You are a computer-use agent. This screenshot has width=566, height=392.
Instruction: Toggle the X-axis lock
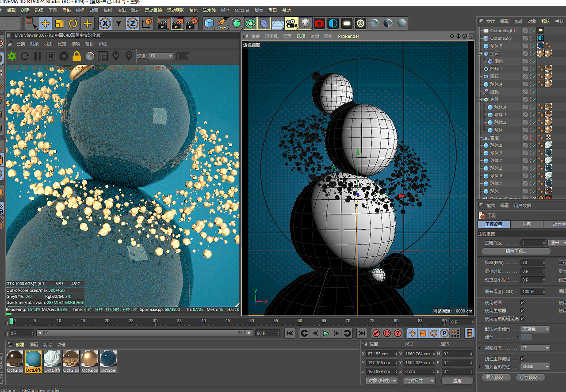point(105,23)
